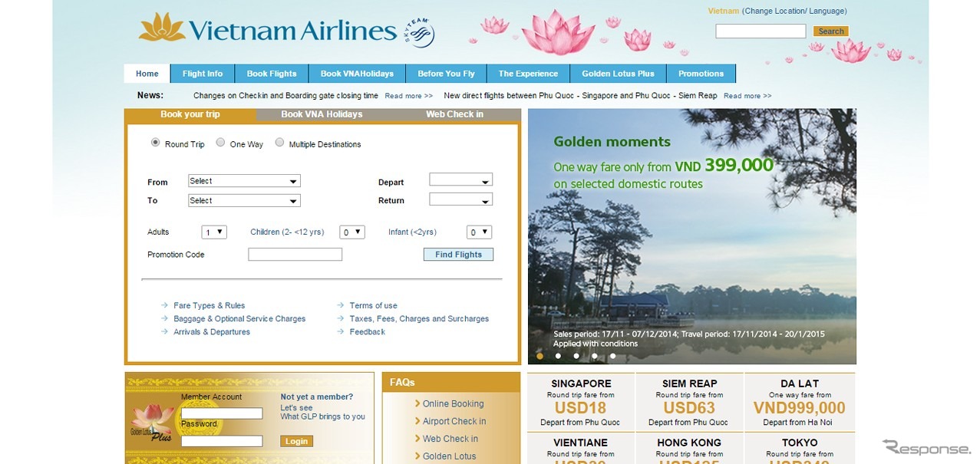The width and height of the screenshot is (980, 464).
Task: Click arrow icon beside Taxes, Fees, Charges
Action: point(340,318)
